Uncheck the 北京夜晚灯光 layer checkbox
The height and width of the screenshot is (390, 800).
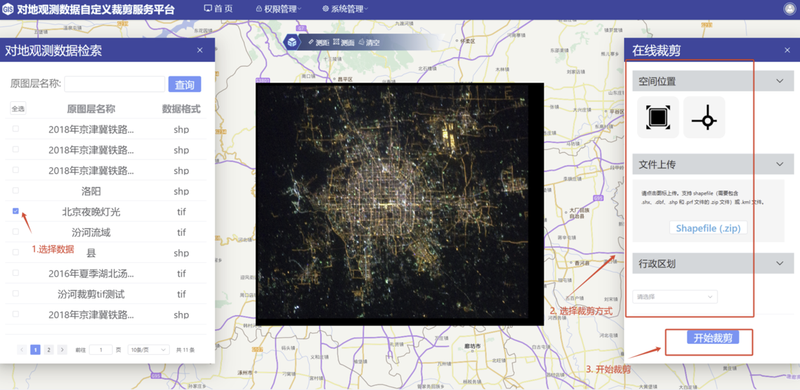coord(15,211)
